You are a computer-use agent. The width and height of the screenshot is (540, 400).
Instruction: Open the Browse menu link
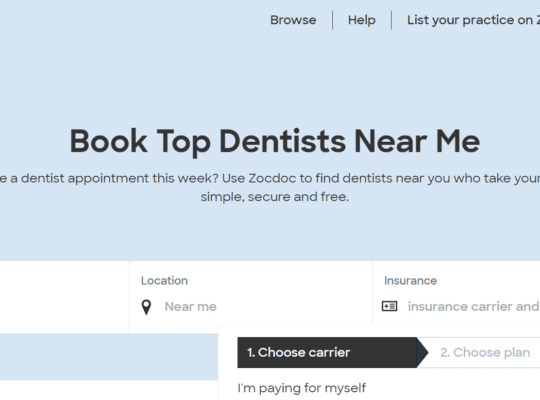[293, 20]
